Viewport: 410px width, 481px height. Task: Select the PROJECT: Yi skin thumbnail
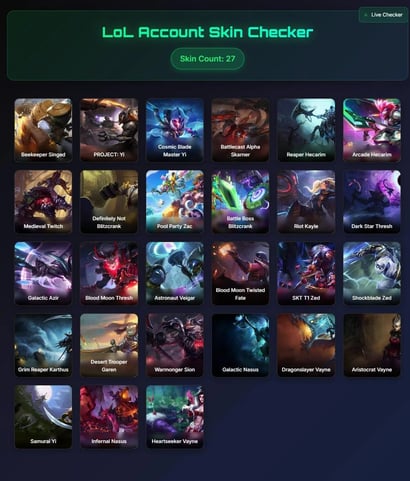coord(109,130)
